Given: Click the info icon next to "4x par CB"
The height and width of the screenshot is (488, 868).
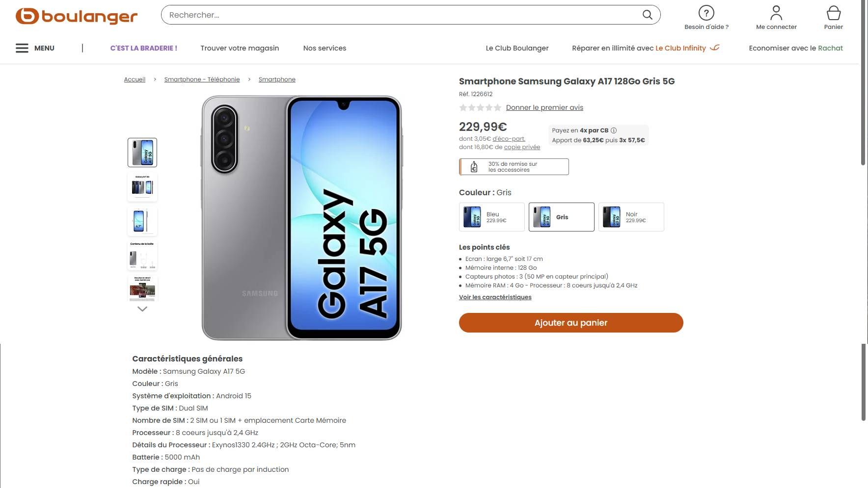Looking at the screenshot, I should pos(614,130).
